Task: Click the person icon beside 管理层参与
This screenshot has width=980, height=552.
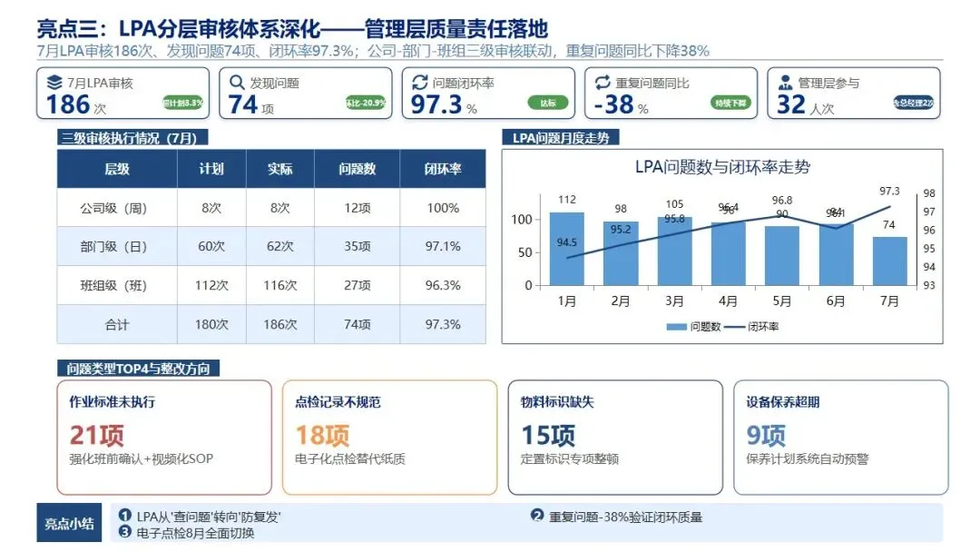Action: [785, 83]
